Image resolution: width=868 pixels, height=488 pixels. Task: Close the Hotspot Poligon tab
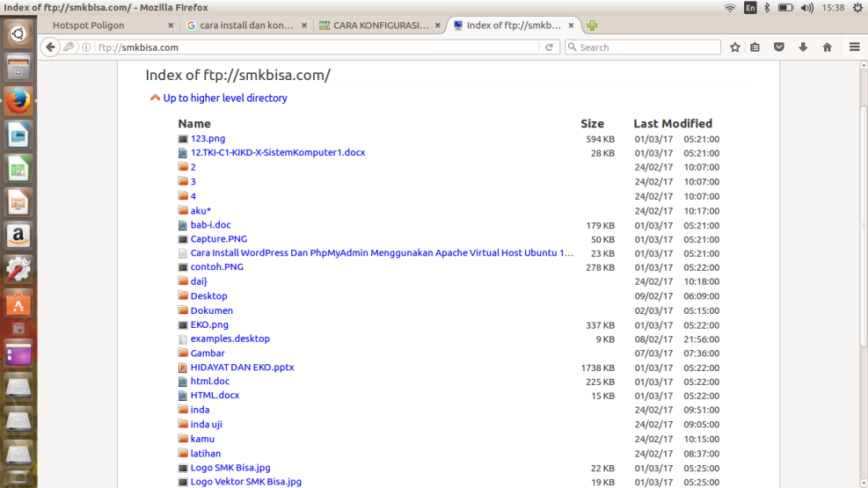171,25
